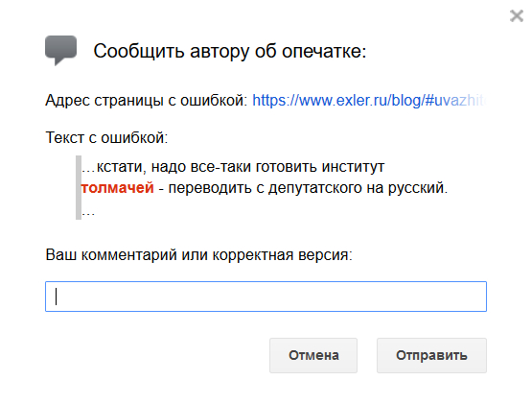Click the red highlighted word толмачей

click(117, 187)
